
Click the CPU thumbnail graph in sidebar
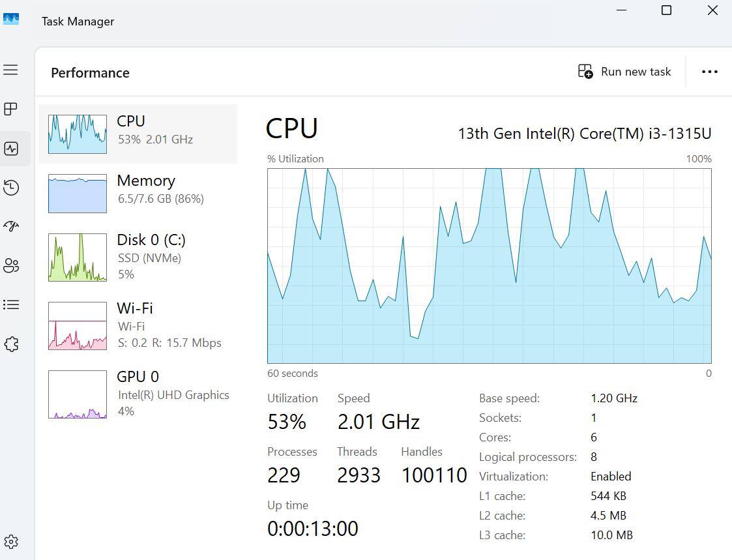pos(77,133)
